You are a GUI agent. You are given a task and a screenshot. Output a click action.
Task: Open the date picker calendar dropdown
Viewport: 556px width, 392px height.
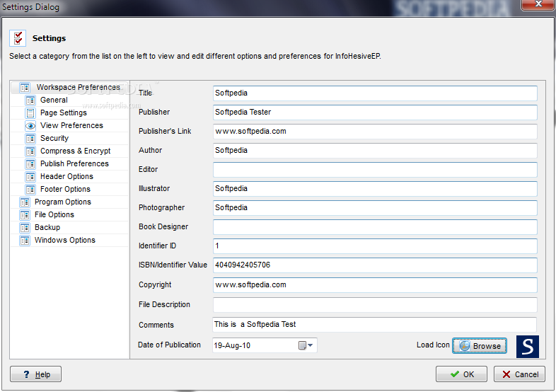pos(306,345)
